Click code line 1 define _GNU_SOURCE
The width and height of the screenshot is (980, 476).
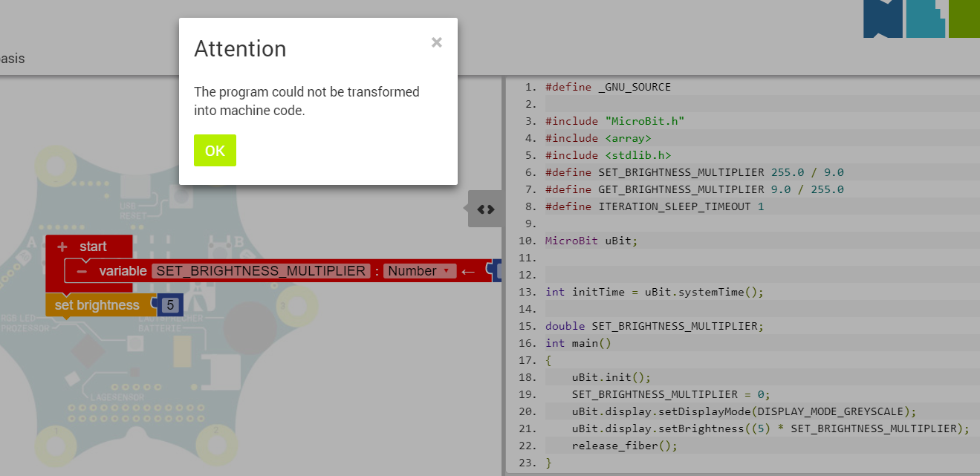pyautogui.click(x=608, y=87)
